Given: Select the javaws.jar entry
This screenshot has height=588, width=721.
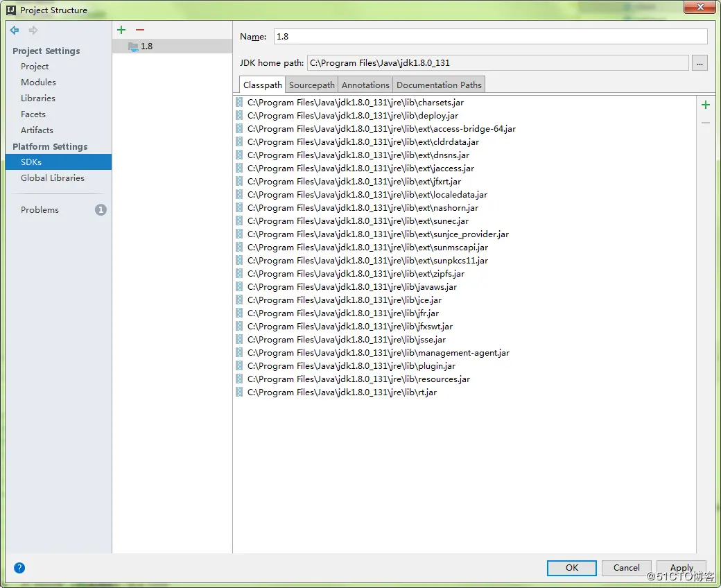Looking at the screenshot, I should click(x=464, y=287).
